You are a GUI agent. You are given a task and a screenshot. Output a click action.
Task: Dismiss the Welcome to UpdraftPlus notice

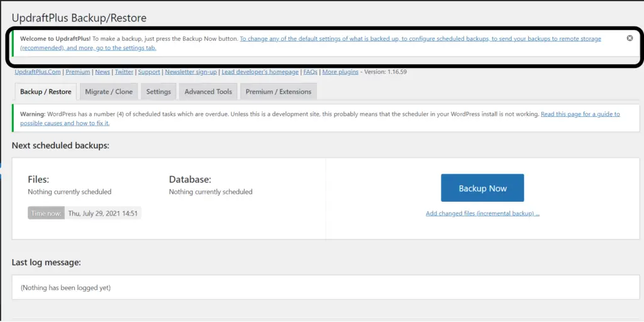[x=630, y=38]
